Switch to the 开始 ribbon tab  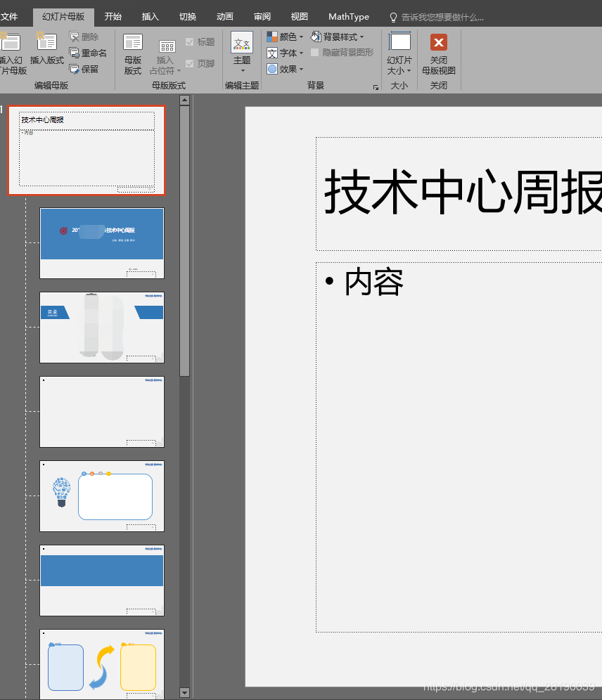click(113, 16)
